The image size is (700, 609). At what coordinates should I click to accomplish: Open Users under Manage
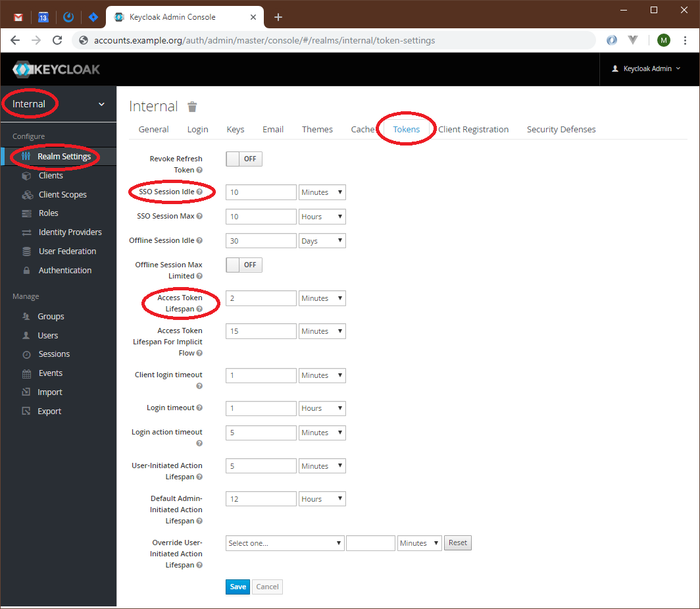(x=48, y=336)
